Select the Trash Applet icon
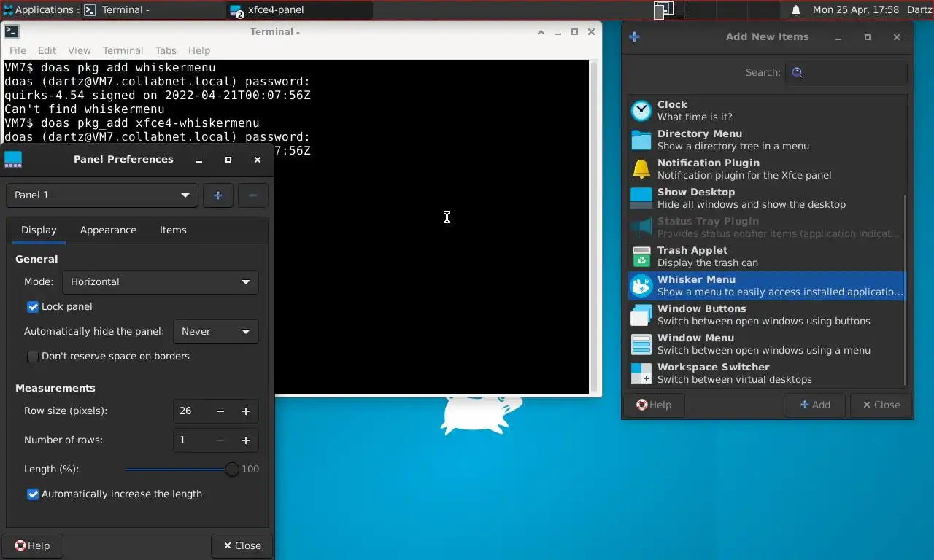The image size is (934, 560). tap(641, 257)
